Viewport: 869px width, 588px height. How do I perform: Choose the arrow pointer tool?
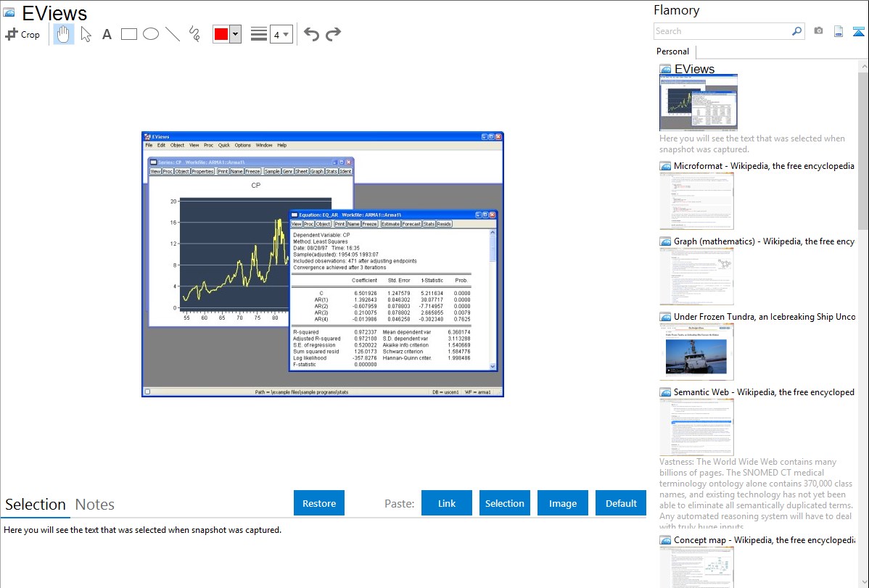tap(86, 34)
